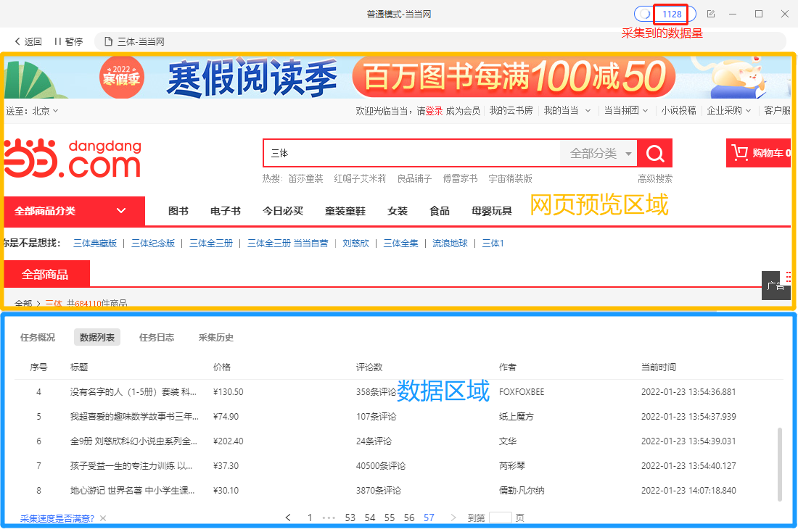Image resolution: width=798 pixels, height=532 pixels.
Task: Click suggestion 三体纪念版
Action: tap(152, 243)
